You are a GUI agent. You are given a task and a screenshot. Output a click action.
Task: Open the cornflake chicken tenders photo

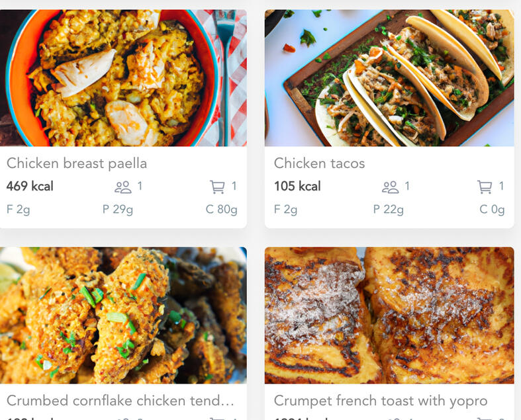(123, 315)
